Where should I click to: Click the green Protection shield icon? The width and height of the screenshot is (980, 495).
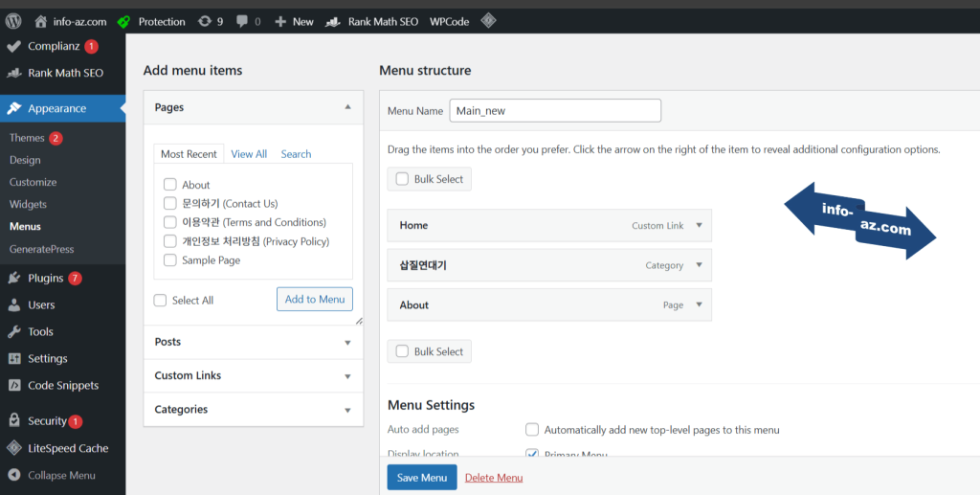[124, 21]
